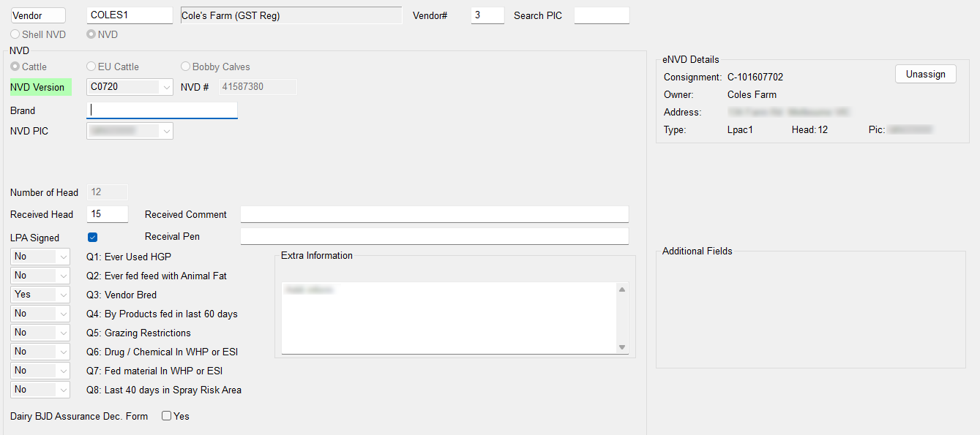Select the Receival Pen text field
Screen dimensions: 980x435
[434, 236]
